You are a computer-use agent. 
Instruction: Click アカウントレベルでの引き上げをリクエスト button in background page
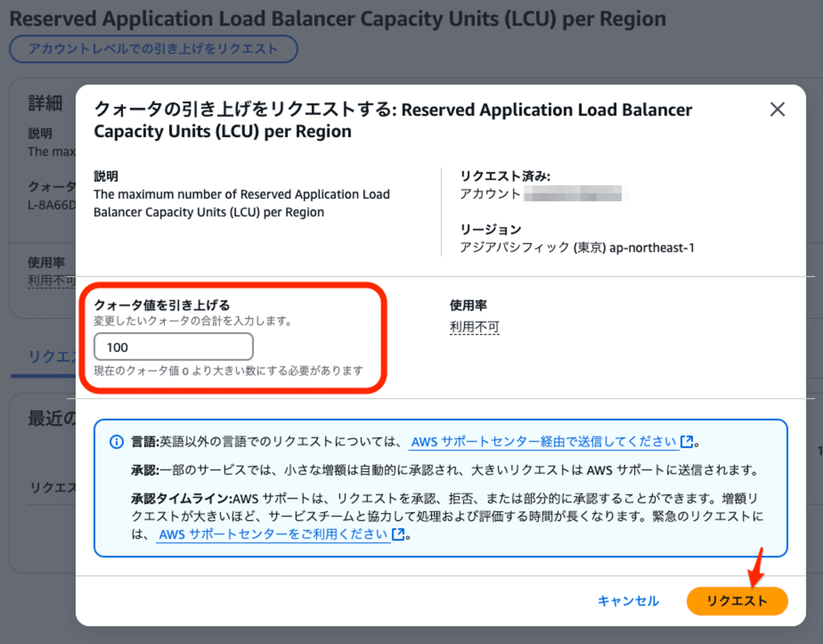click(153, 49)
